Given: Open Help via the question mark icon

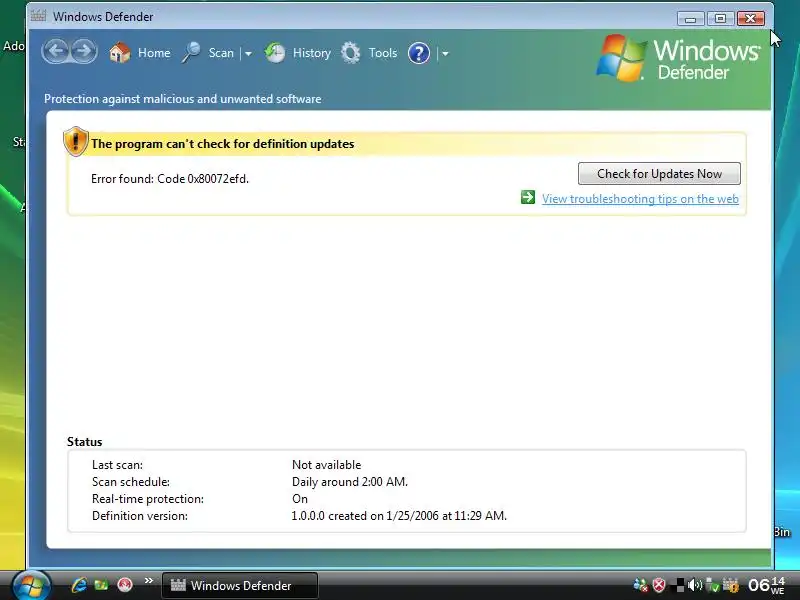Looking at the screenshot, I should point(419,53).
